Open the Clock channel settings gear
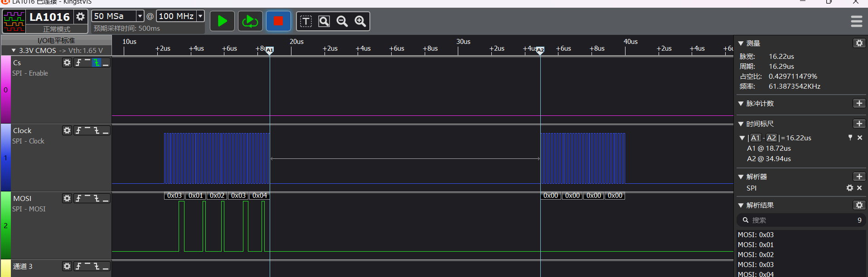 coord(67,130)
